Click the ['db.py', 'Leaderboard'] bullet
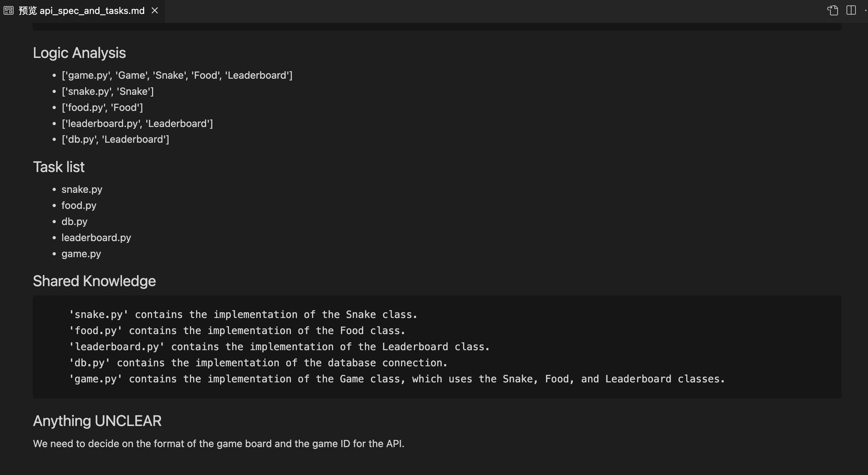This screenshot has width=868, height=475. tap(116, 139)
